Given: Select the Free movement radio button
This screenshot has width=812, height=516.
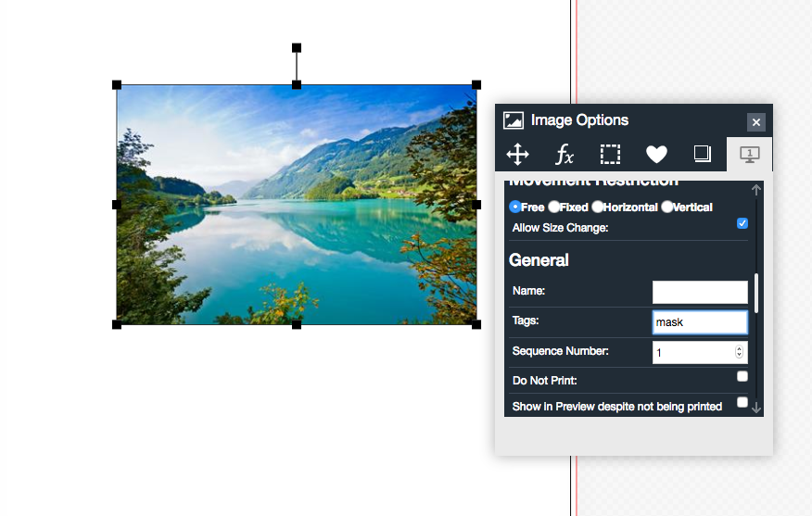Looking at the screenshot, I should 515,207.
